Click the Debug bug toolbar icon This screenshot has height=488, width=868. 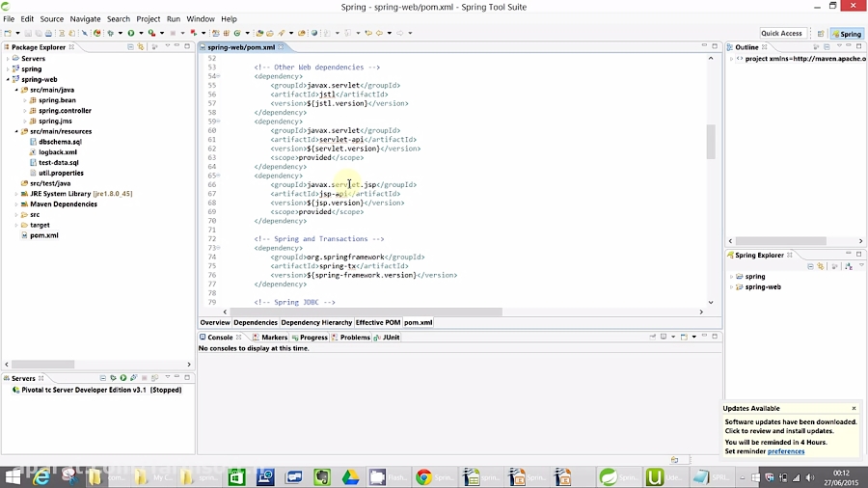click(x=110, y=33)
